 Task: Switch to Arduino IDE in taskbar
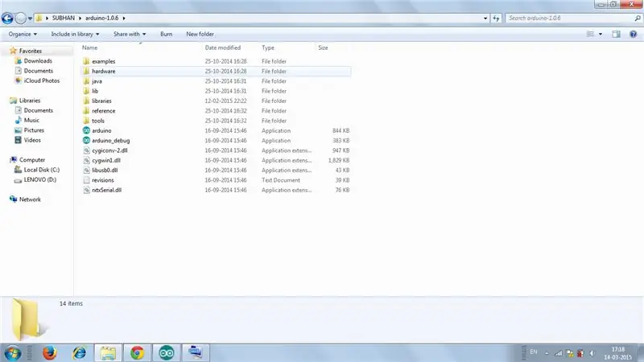click(x=167, y=353)
